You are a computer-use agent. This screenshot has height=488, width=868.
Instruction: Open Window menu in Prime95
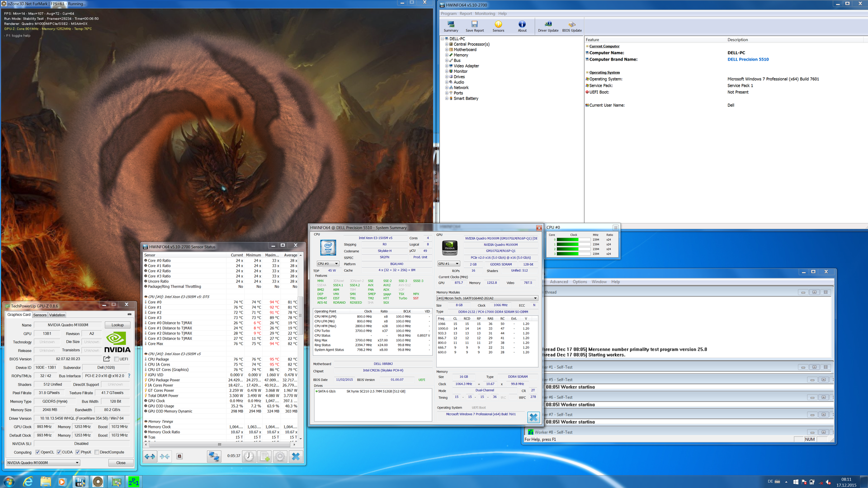click(599, 282)
